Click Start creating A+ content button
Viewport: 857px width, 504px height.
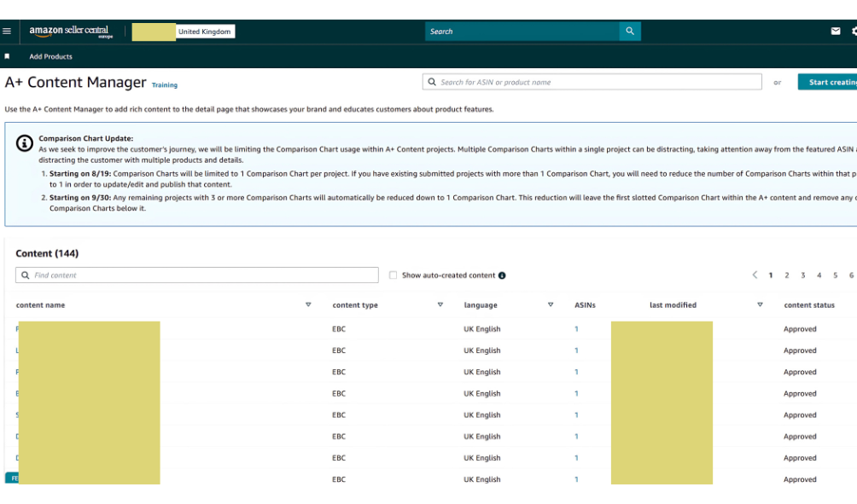[827, 82]
